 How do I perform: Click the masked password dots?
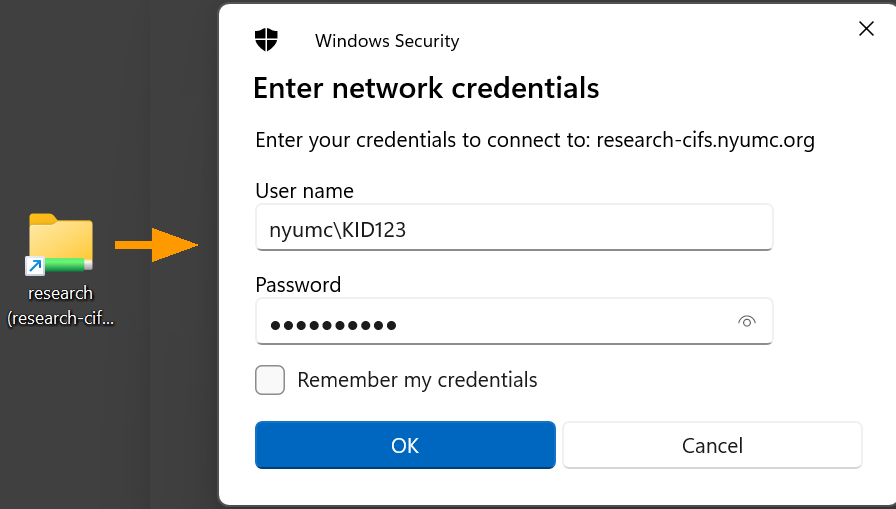[x=333, y=325]
